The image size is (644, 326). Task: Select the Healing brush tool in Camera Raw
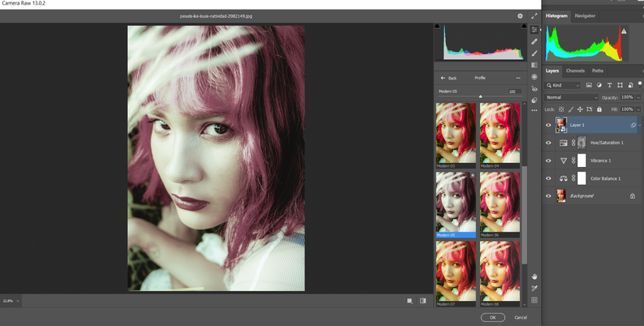pos(534,41)
